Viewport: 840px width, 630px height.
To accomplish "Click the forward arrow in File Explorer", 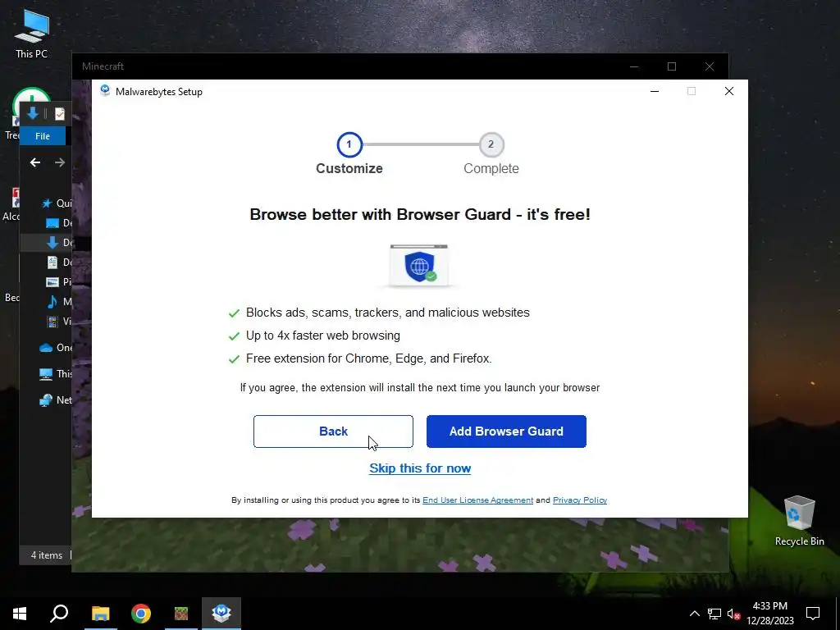I will 59,162.
